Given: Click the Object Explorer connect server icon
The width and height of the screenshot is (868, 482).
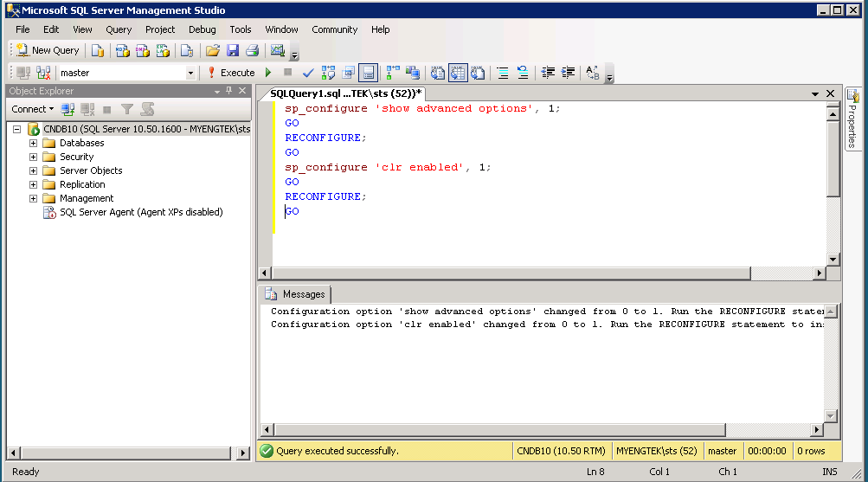Looking at the screenshot, I should (68, 109).
